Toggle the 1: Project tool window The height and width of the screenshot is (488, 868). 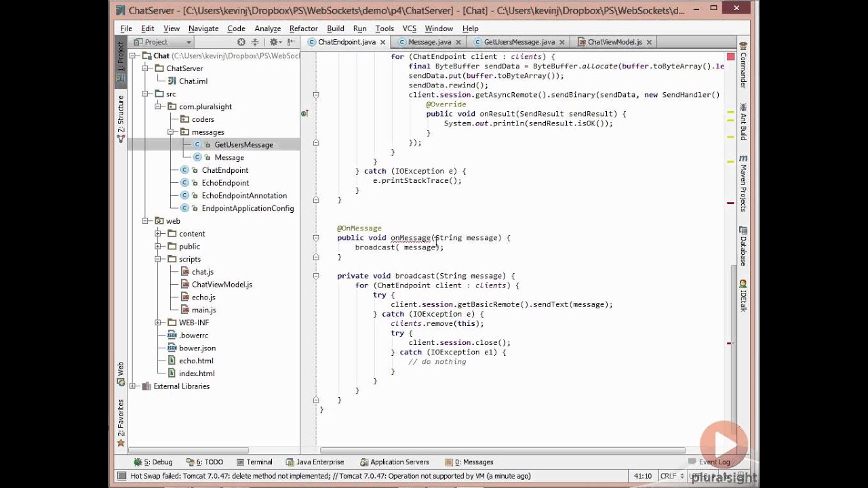pyautogui.click(x=121, y=61)
